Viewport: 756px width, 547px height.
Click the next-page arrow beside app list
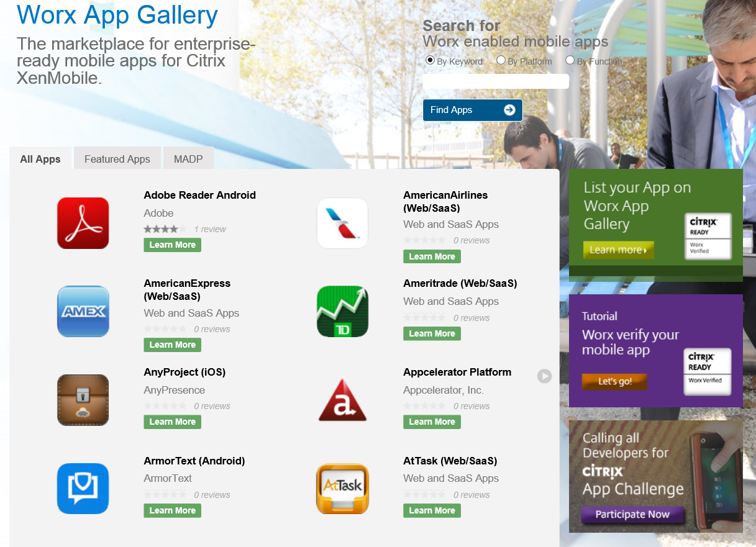(544, 376)
